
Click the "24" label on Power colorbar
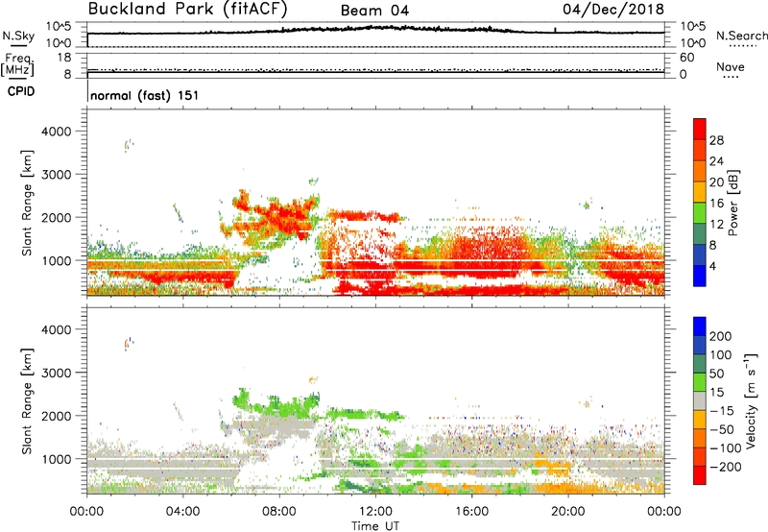point(716,161)
